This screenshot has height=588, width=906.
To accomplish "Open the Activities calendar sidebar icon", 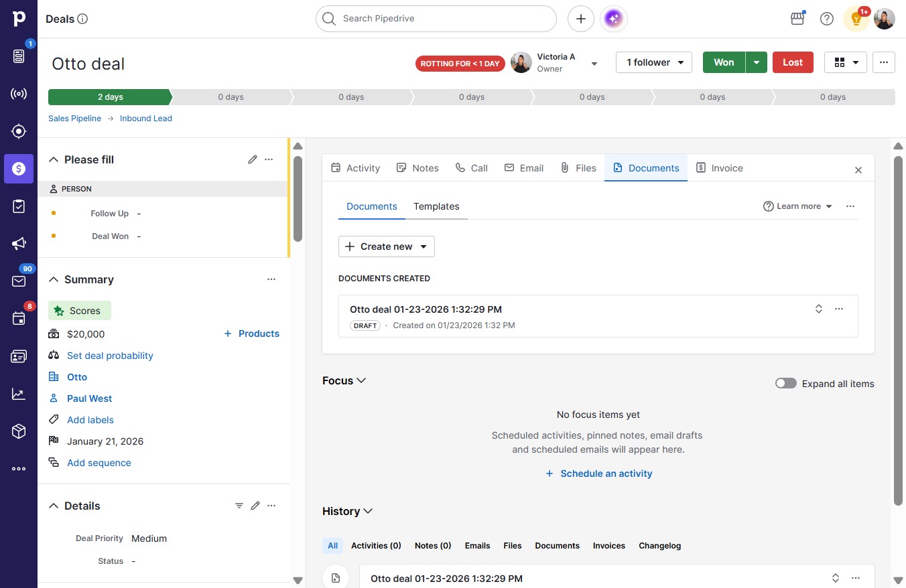I will coord(19,319).
